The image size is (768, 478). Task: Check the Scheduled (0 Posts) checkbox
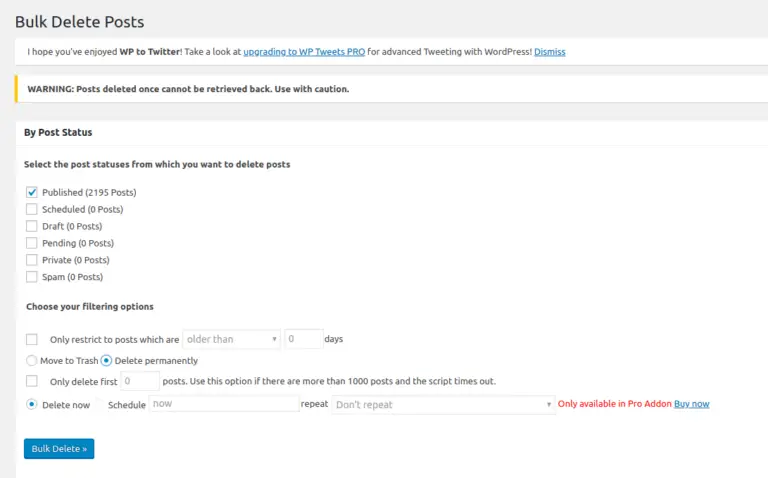[x=32, y=209]
